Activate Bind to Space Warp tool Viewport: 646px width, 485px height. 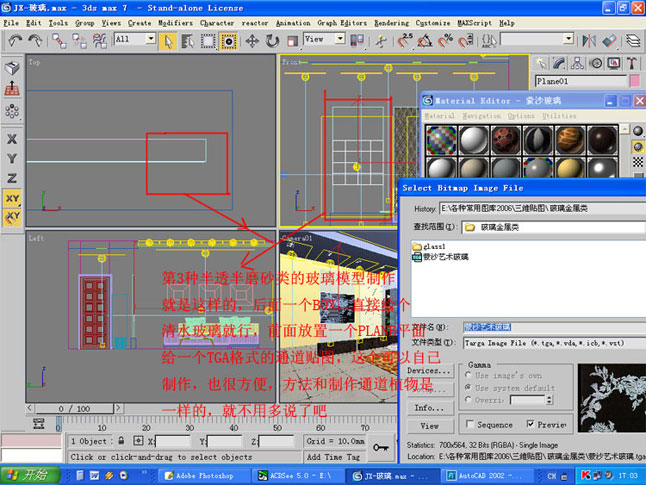pyautogui.click(x=99, y=41)
